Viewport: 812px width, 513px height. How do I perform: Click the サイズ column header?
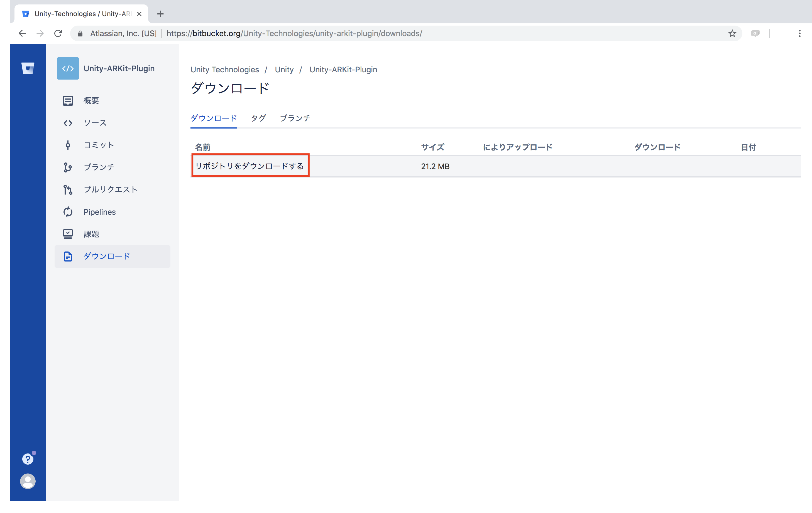pos(433,147)
